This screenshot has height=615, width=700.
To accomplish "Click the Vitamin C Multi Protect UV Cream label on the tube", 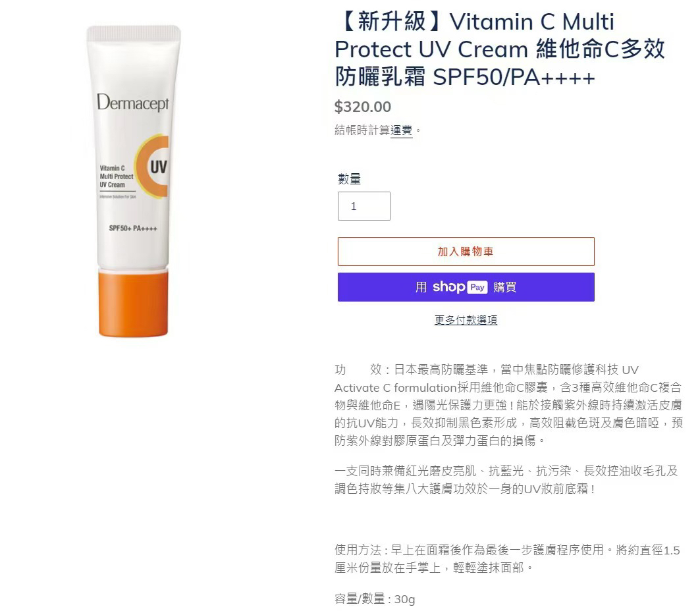I will click(116, 176).
